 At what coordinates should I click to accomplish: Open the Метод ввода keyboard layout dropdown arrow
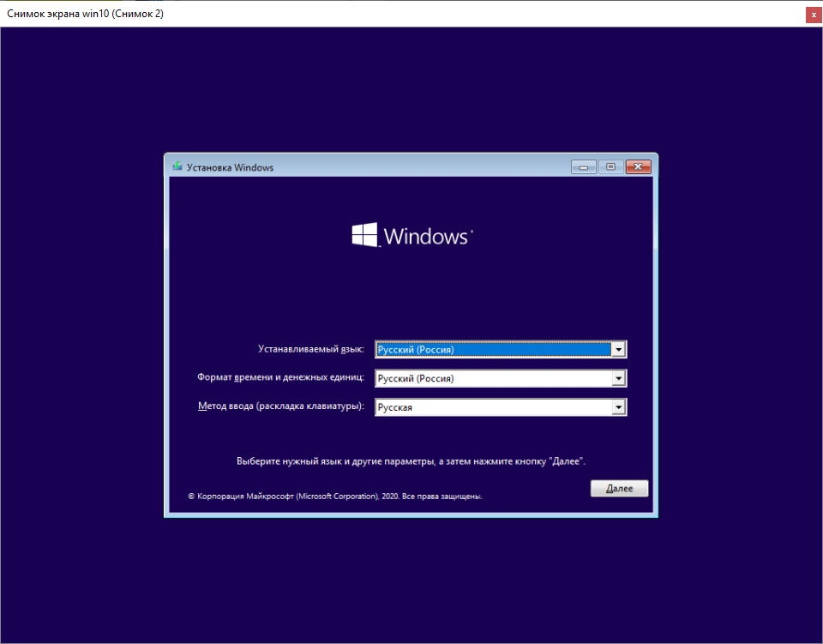619,407
